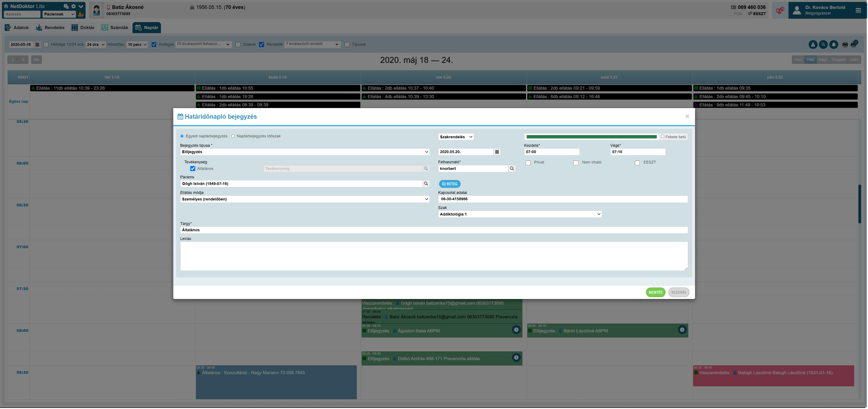This screenshot has height=409, width=868.
Task: Open the chat bubbles icon in header
Action: point(66,6)
